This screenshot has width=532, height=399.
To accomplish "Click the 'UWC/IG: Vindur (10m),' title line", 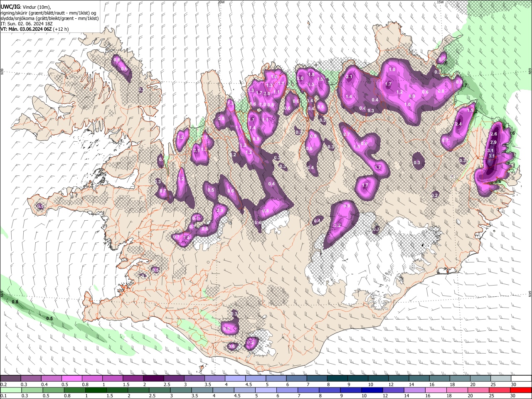I will point(26,7).
